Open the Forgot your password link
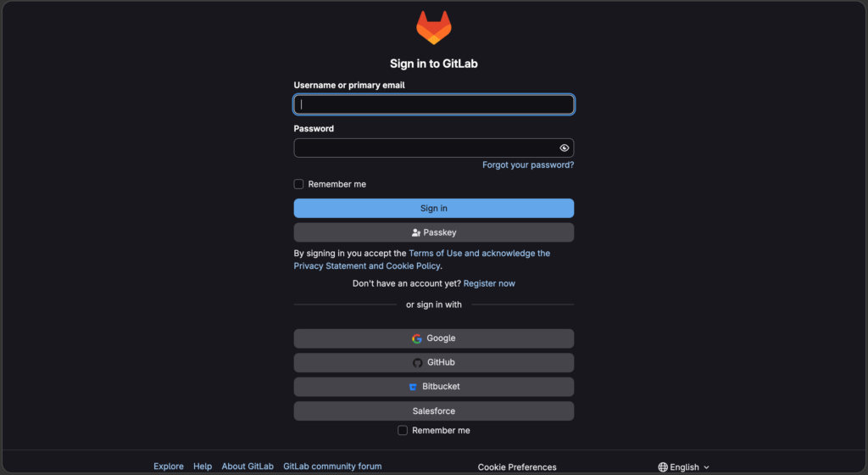 click(x=528, y=165)
